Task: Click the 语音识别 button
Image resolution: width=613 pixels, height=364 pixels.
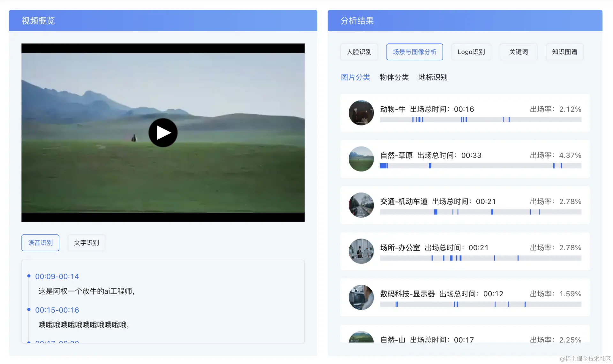Action: click(40, 243)
